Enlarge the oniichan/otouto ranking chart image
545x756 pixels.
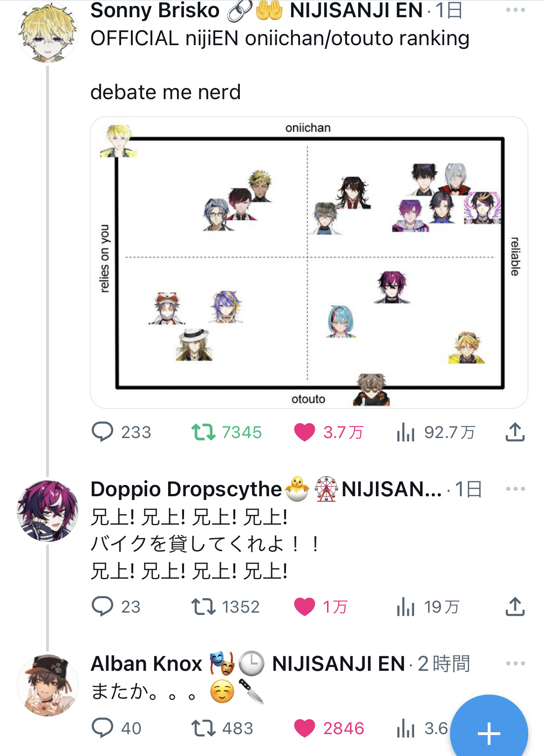click(309, 263)
